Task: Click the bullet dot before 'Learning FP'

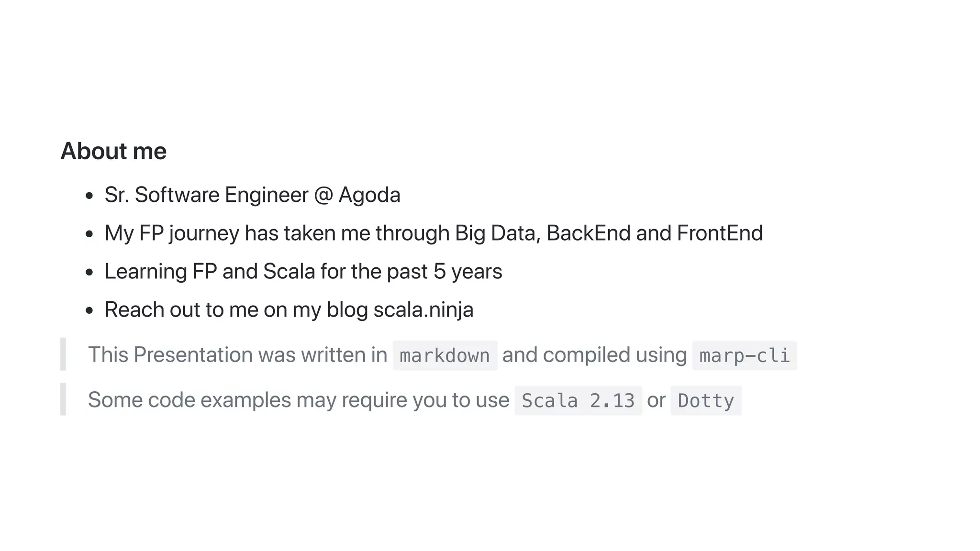Action: pyautogui.click(x=89, y=273)
